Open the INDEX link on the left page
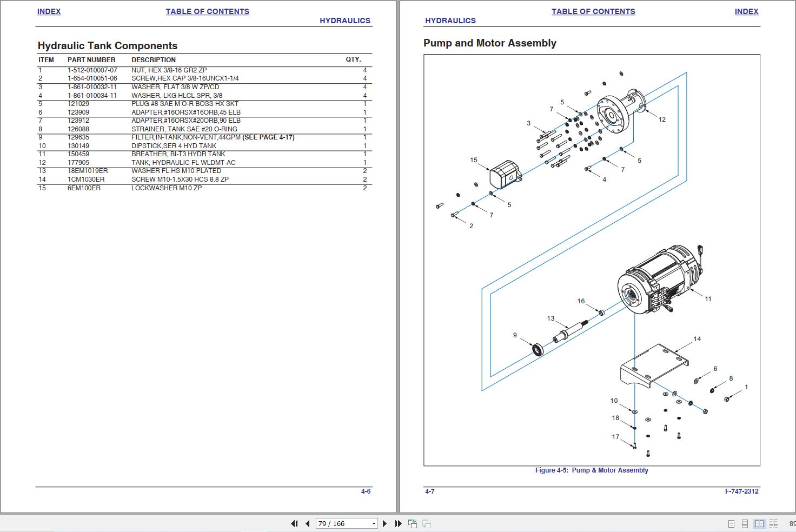The image size is (796, 532). pyautogui.click(x=49, y=11)
